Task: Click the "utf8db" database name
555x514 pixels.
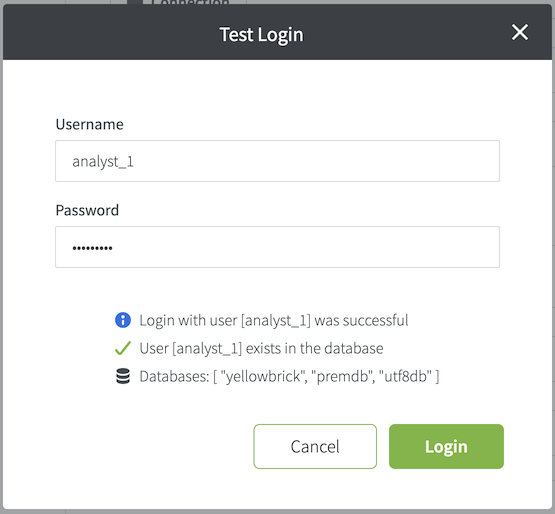Action: [x=405, y=376]
